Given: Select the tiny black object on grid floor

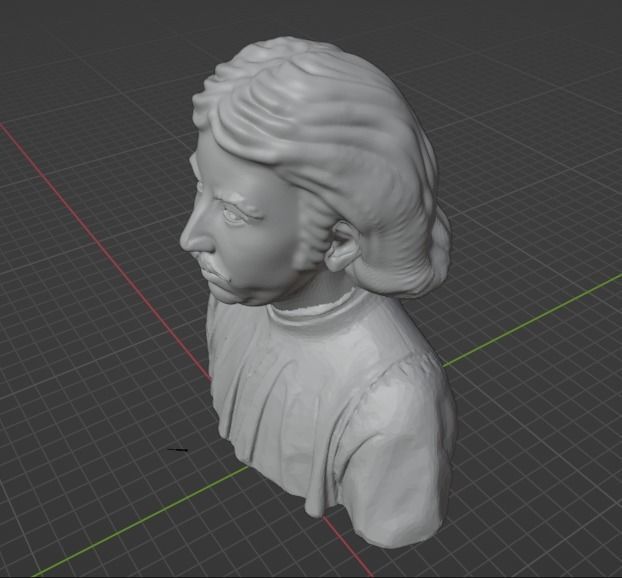Looking at the screenshot, I should (178, 450).
